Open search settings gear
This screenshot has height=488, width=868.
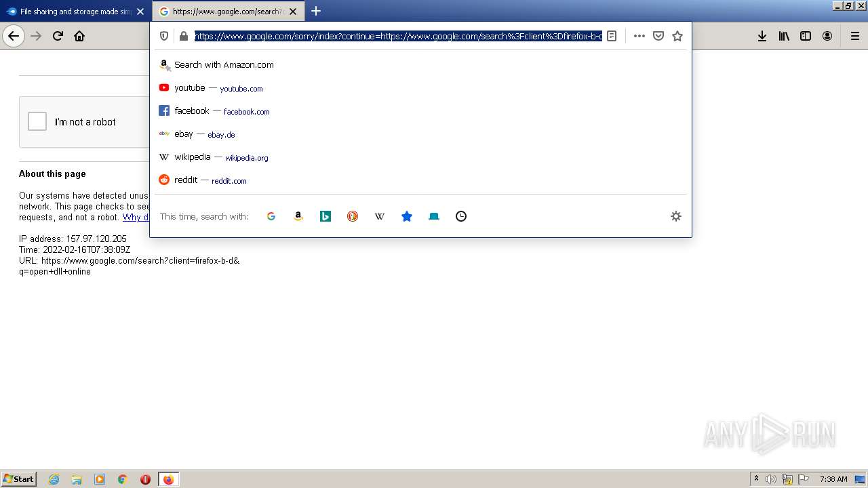[675, 216]
